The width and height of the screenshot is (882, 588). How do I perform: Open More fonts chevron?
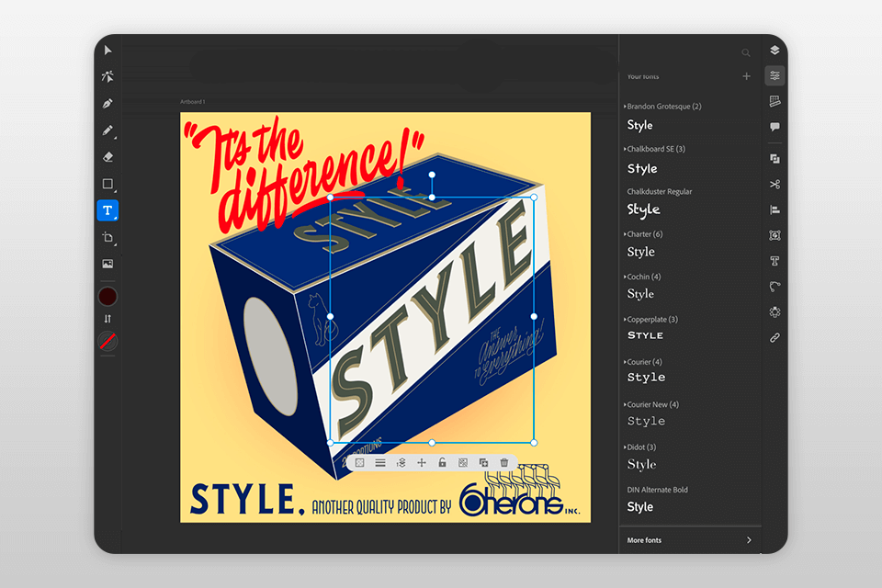tap(749, 540)
